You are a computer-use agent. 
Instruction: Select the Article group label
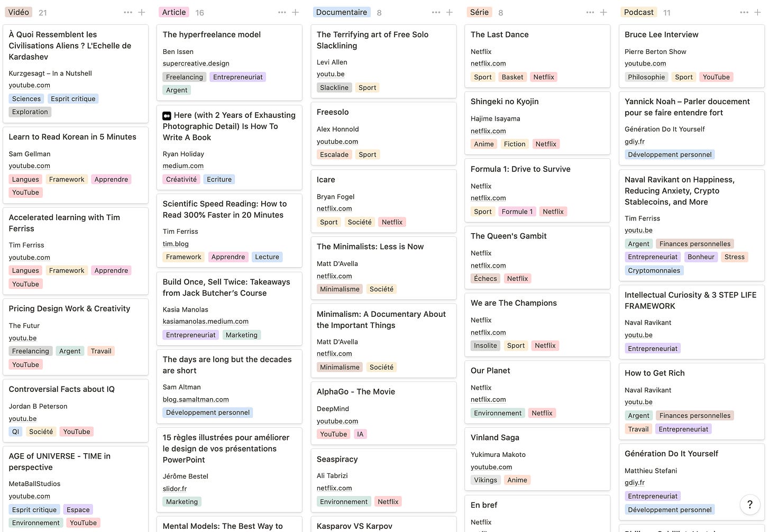[174, 12]
